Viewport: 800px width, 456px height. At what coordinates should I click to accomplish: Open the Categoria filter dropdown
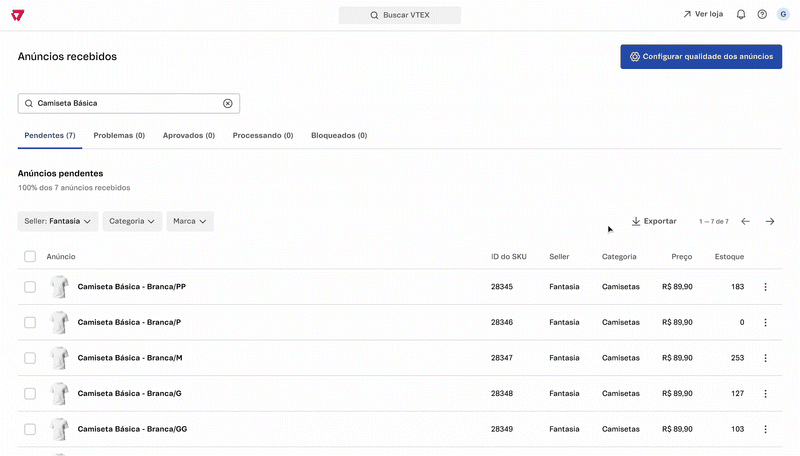(133, 221)
